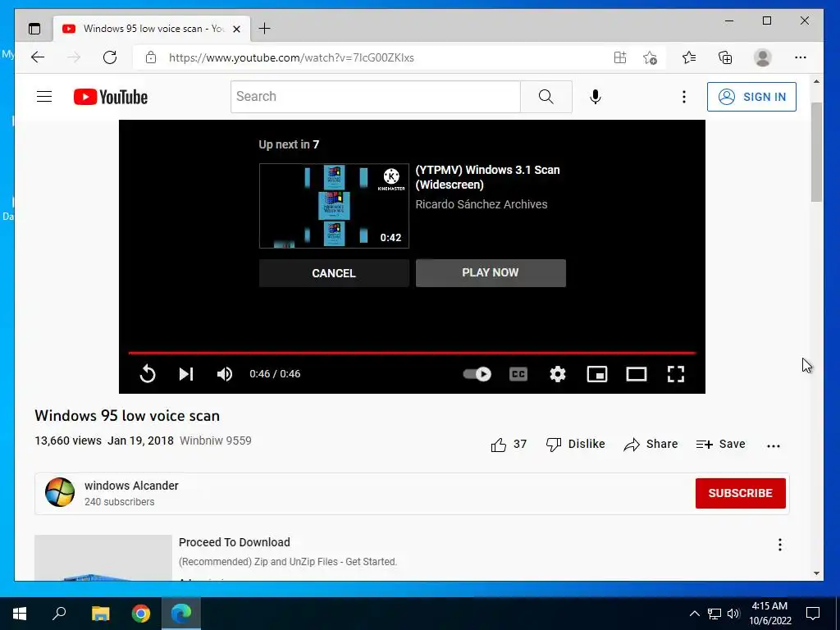Save video to a playlist
Screen dimensions: 840x630
pos(720,444)
